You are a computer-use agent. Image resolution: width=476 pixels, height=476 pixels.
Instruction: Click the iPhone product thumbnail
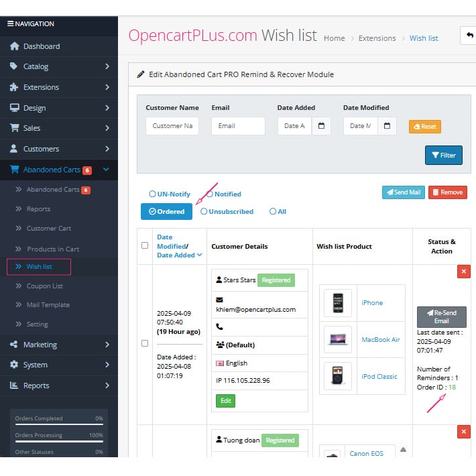[x=338, y=302]
